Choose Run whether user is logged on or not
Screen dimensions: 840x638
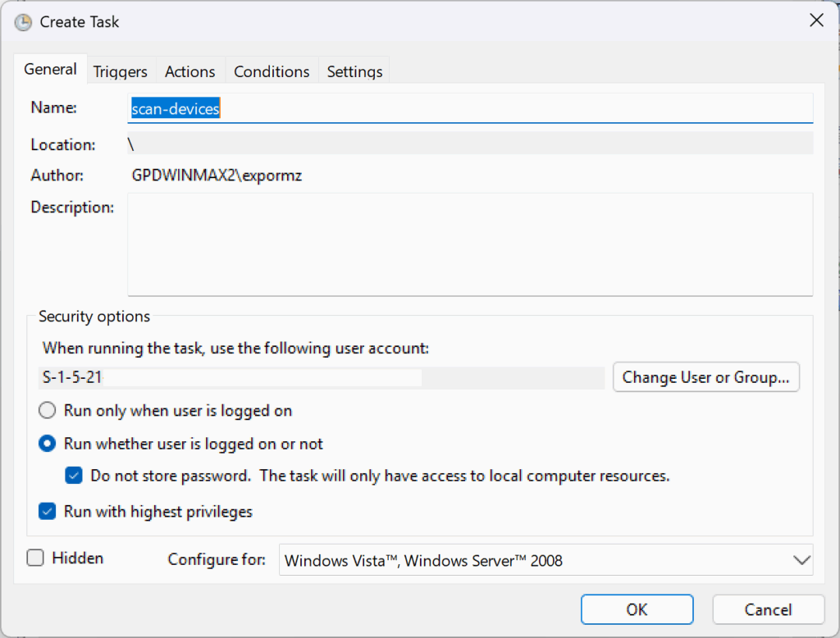[48, 444]
